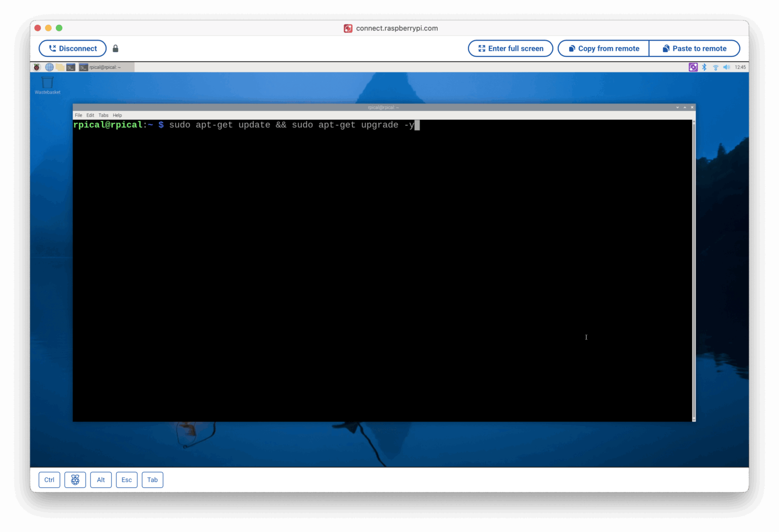779x532 pixels.
Task: Toggle the Ctrl modifier key button
Action: (49, 480)
